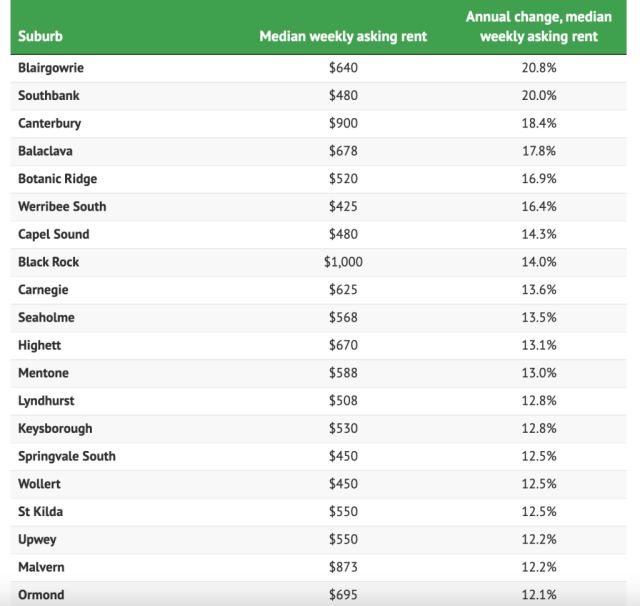Image resolution: width=640 pixels, height=606 pixels.
Task: Select the Ormond suburb name
Action: [x=41, y=595]
